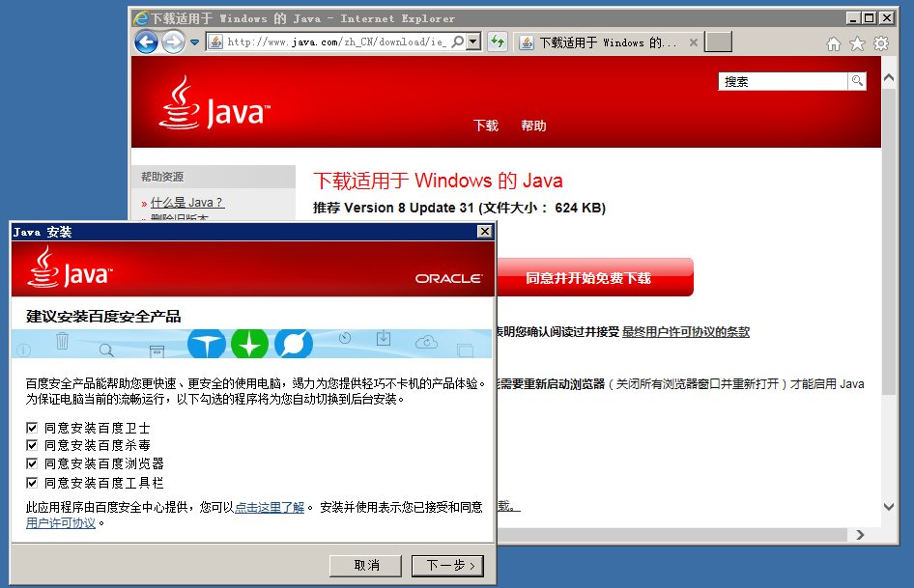Submit search with magnifier icon on Java page

click(x=857, y=81)
